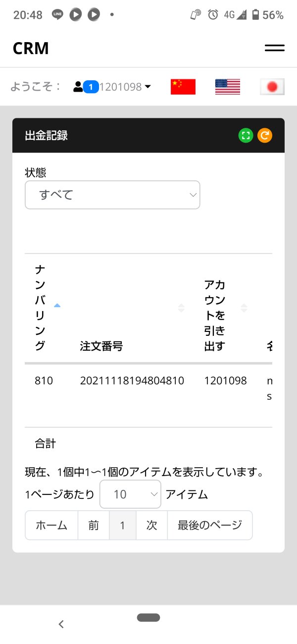Tap the Android back arrow

61,624
